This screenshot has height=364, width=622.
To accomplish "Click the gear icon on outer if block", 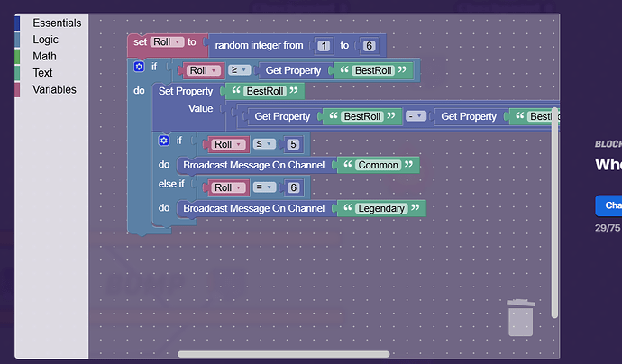I will point(139,67).
